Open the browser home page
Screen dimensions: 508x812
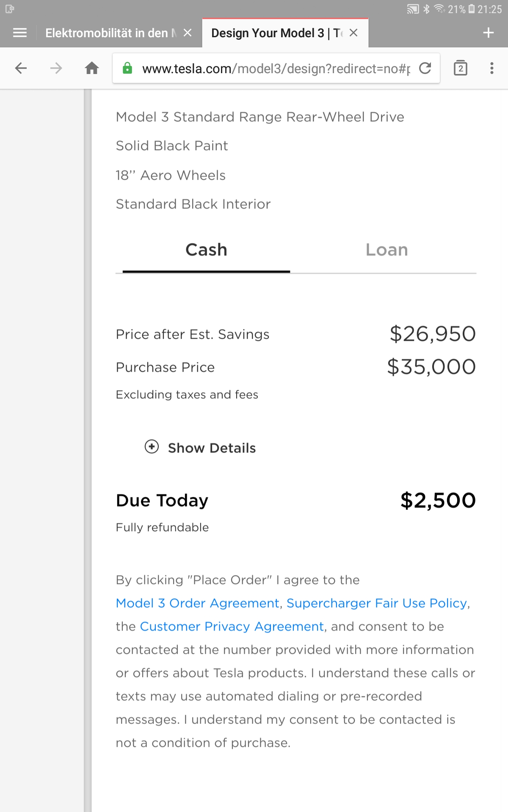92,68
